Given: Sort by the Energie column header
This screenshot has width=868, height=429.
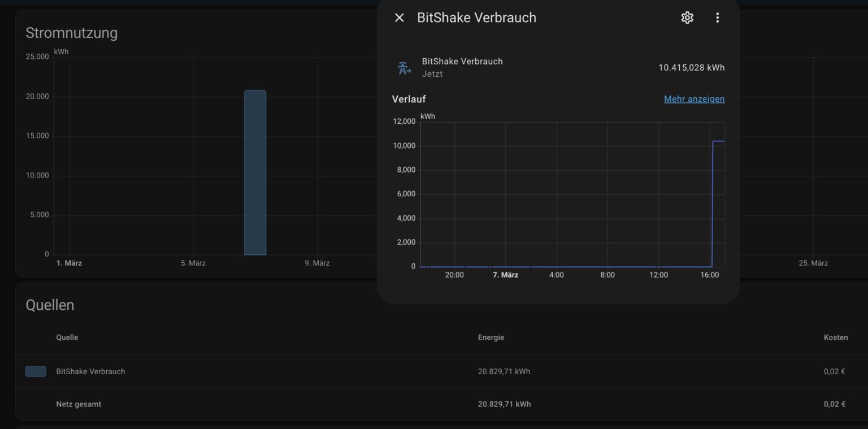Looking at the screenshot, I should (x=491, y=337).
